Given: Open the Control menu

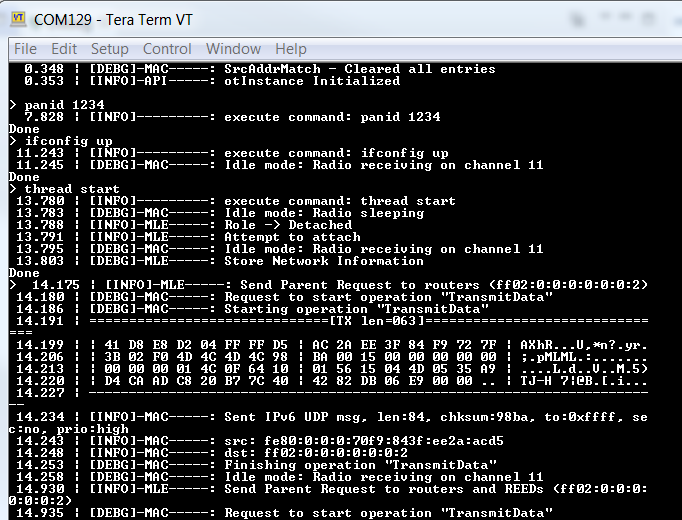Looking at the screenshot, I should pyautogui.click(x=167, y=49).
